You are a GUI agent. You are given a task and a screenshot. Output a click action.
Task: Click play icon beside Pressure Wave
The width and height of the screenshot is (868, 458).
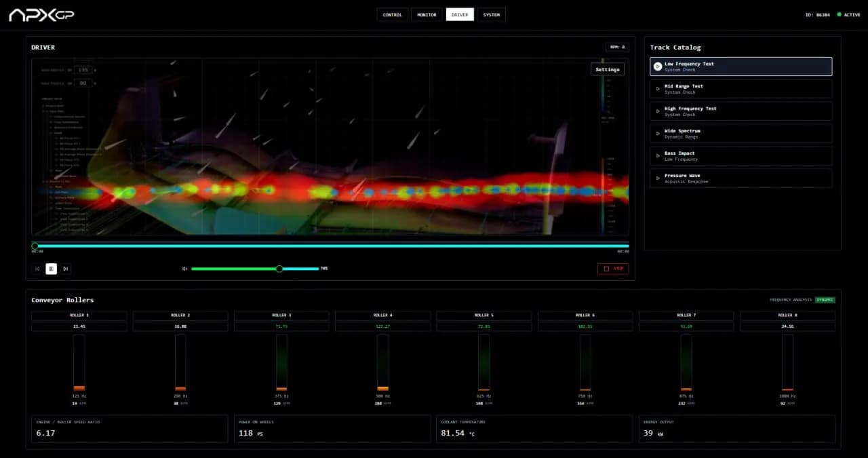[658, 178]
